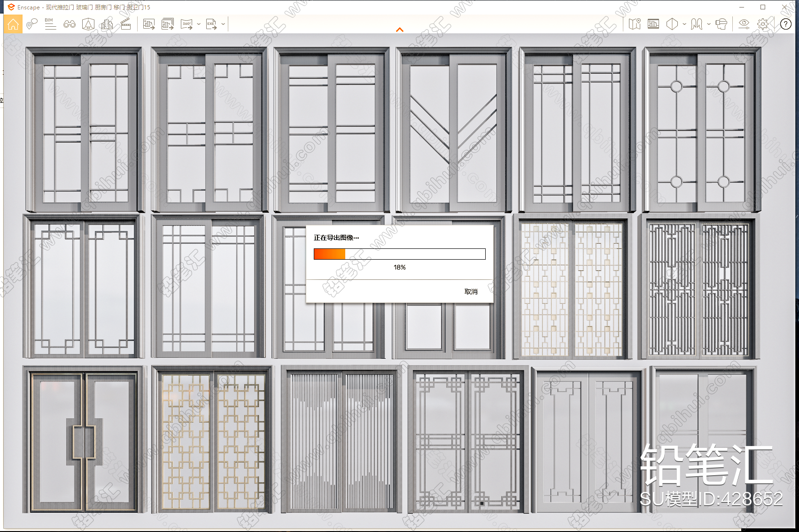Toggle the site context picture icon
799x532 pixels.
[x=653, y=24]
